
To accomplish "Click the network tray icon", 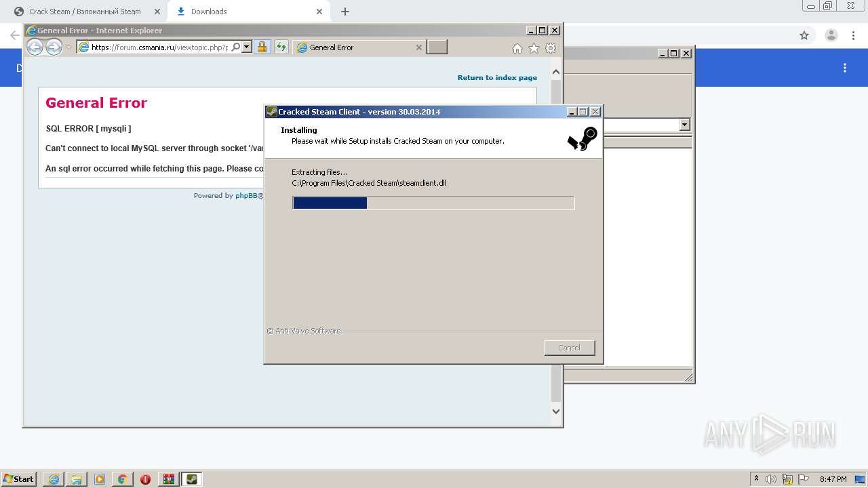I will coord(788,479).
